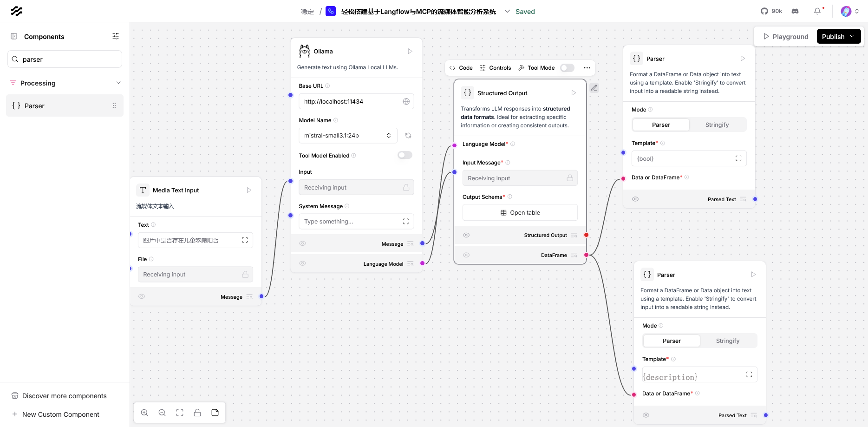Open component sidebar filter settings

(116, 36)
